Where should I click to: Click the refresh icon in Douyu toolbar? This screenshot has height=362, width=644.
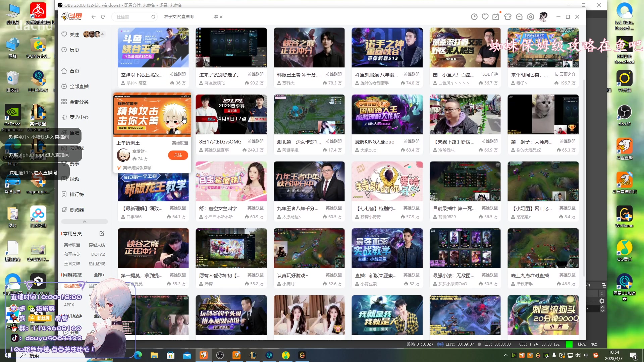coord(103,17)
